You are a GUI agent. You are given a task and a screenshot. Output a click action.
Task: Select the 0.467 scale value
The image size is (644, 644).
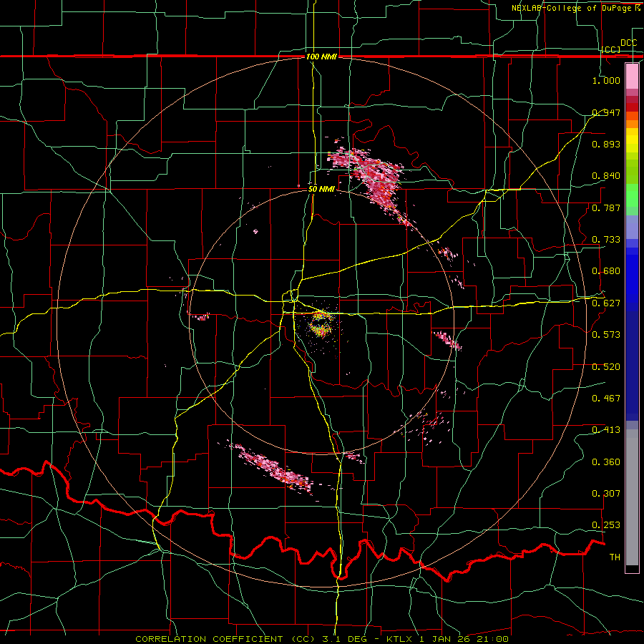tap(606, 399)
